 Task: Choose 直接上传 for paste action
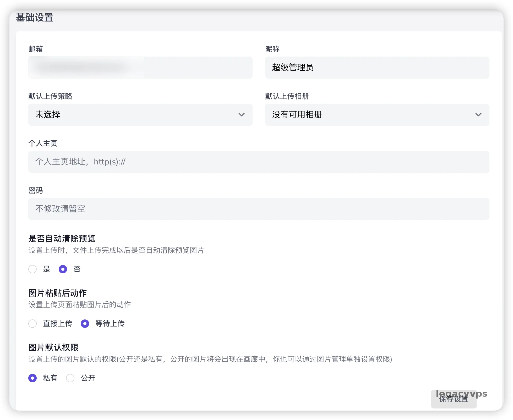[x=32, y=324]
